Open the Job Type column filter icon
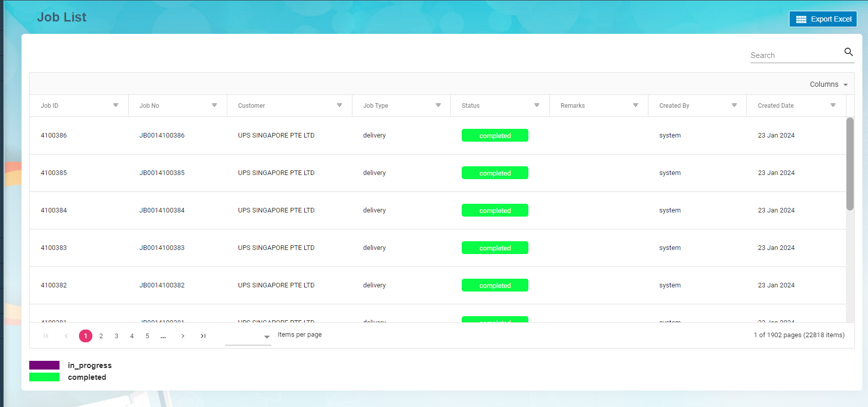 438,105
